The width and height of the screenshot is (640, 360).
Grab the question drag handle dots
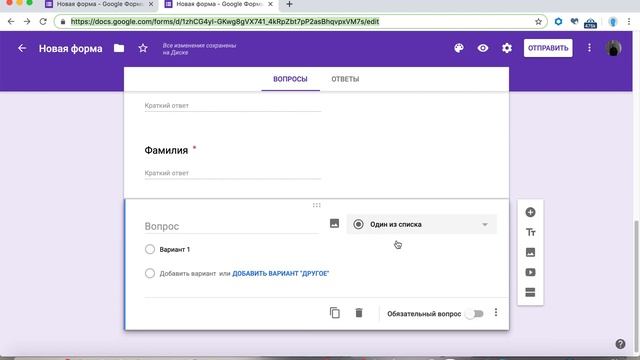(316, 205)
